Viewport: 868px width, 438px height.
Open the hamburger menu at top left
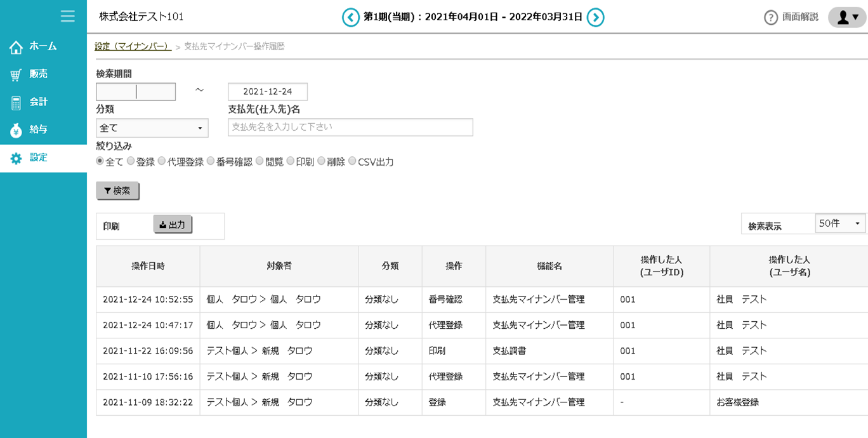67,17
